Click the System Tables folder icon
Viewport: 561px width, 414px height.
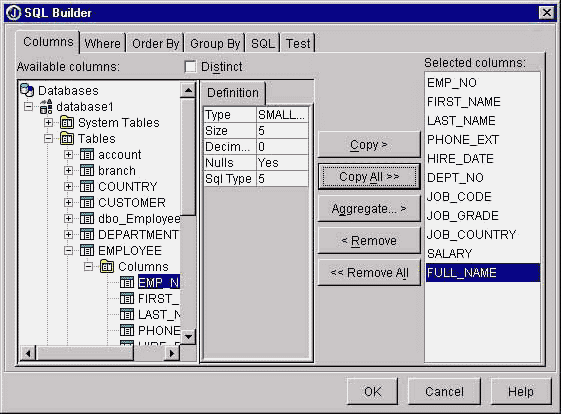pos(67,123)
